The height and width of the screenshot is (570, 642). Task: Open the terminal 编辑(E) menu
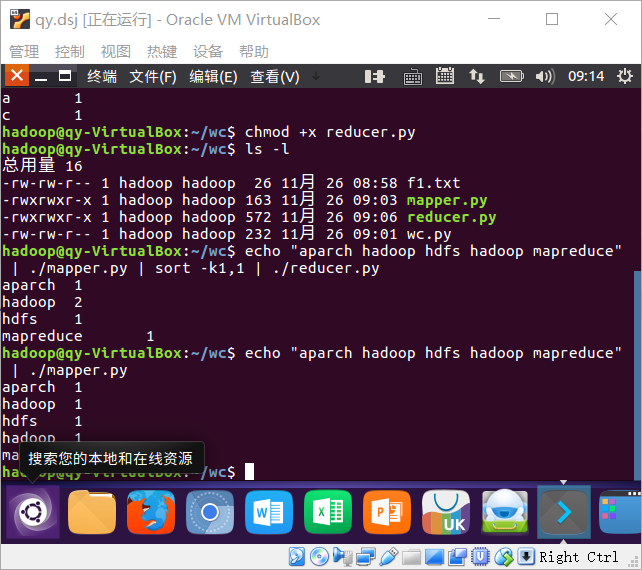(213, 77)
